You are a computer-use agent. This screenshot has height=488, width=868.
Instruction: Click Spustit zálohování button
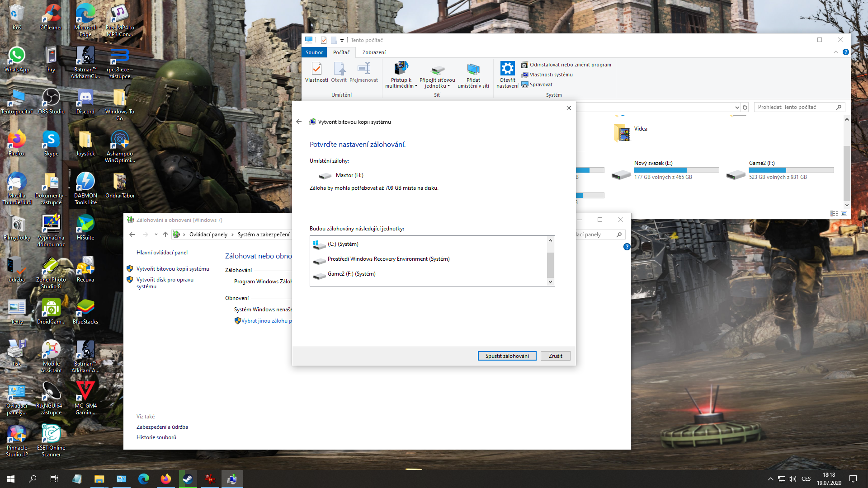point(507,356)
